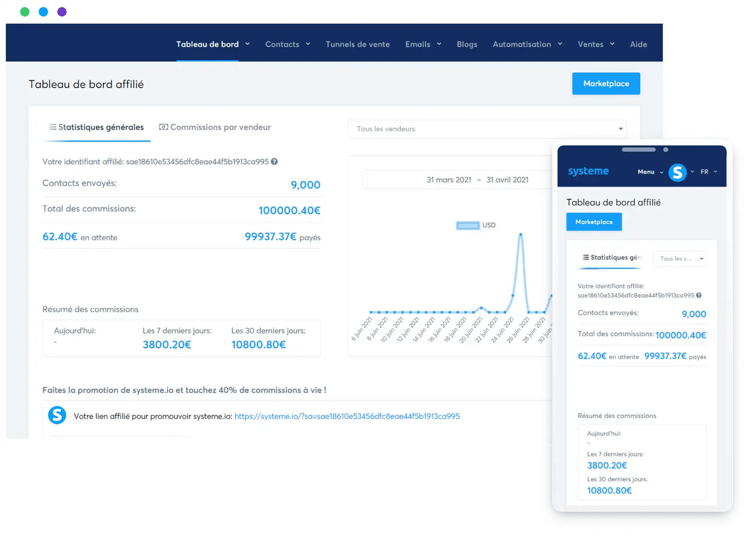Click the hamburger icon in mobile Statistiques tab
This screenshot has width=756, height=541.
586,257
